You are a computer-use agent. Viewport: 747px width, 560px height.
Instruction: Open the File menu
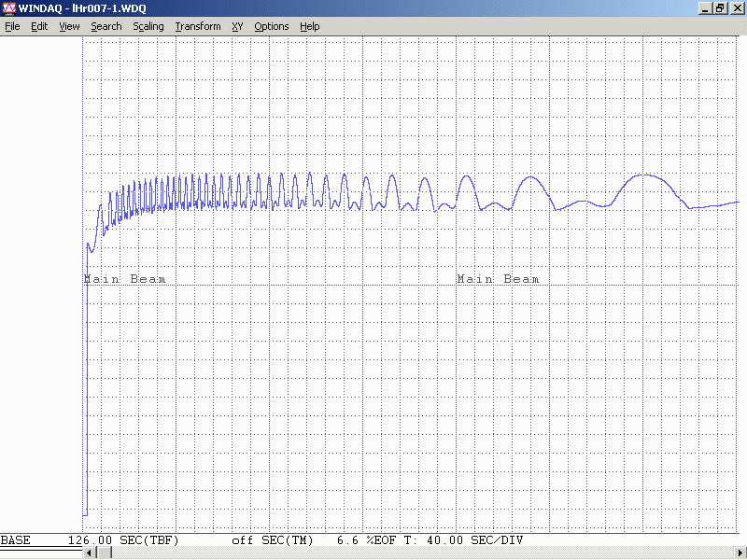point(12,26)
